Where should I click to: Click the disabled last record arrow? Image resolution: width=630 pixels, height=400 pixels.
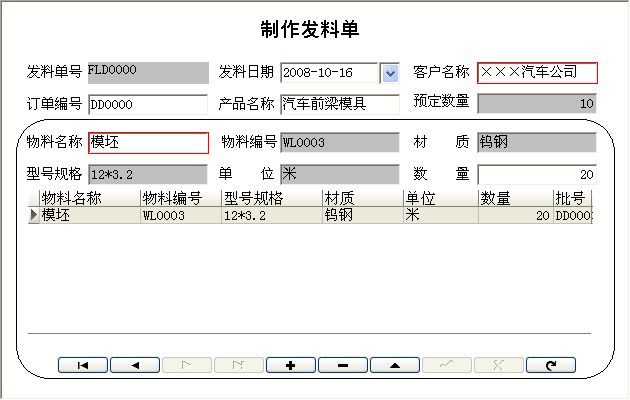point(239,365)
